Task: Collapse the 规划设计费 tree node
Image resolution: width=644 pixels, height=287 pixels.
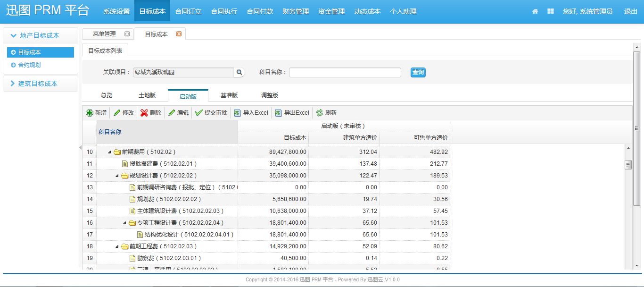Action: pos(117,176)
